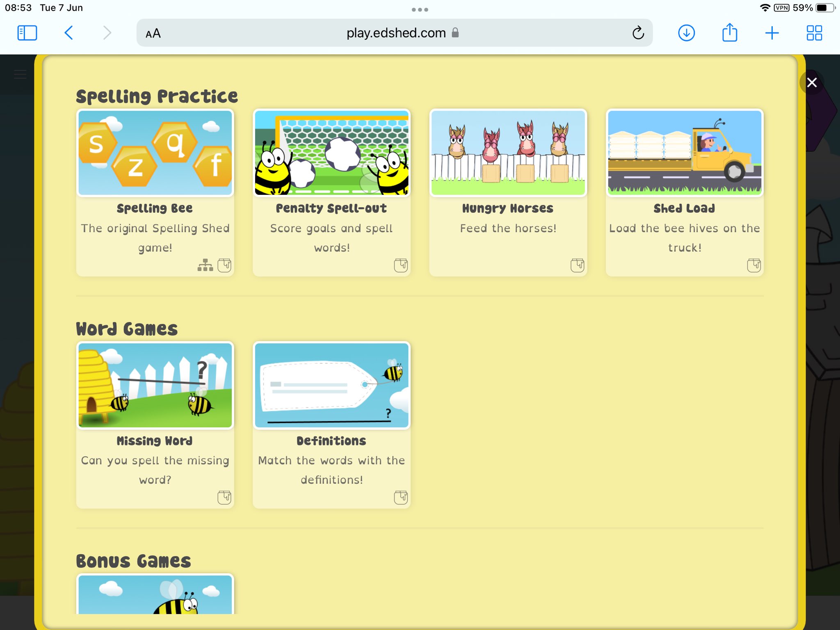840x630 pixels.
Task: Click 'Match the words with the definitions!' text
Action: click(x=331, y=470)
